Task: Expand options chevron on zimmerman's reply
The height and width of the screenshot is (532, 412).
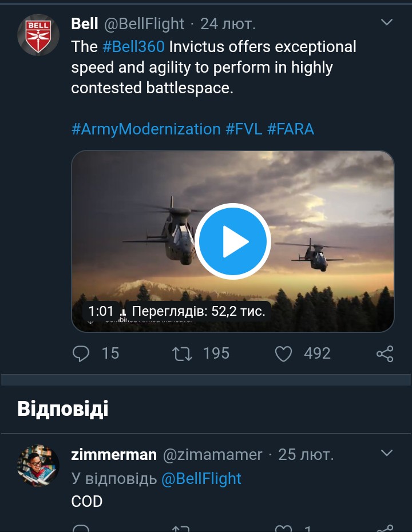Action: point(387,454)
